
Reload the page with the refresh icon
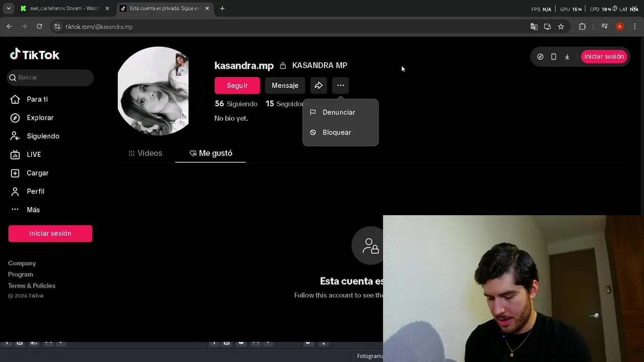pyautogui.click(x=39, y=27)
